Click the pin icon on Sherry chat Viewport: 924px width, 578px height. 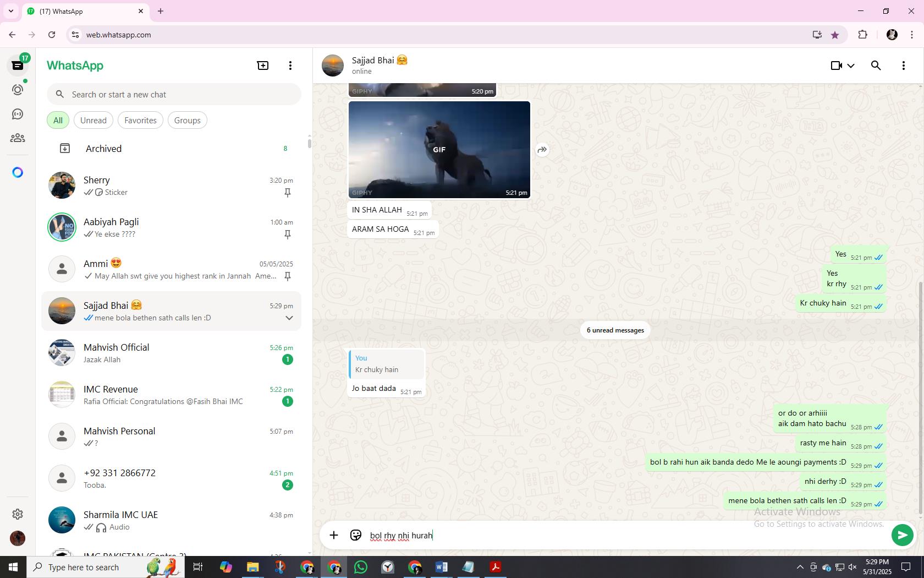click(x=287, y=193)
